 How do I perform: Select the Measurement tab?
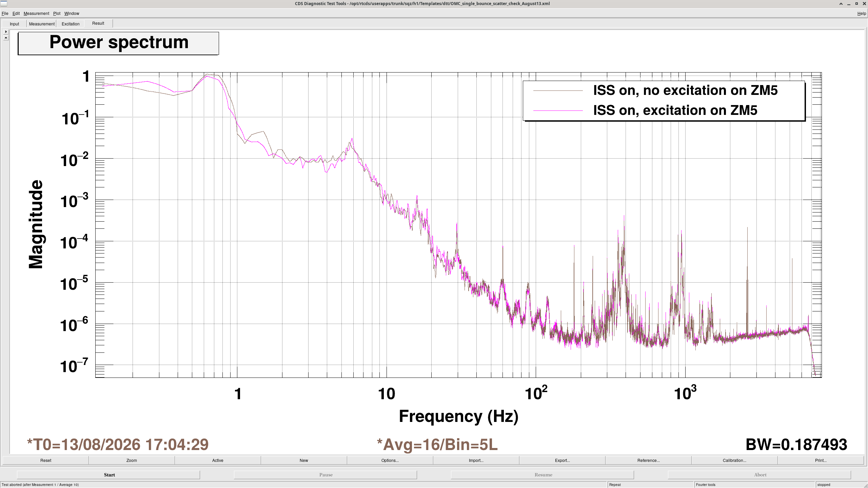point(42,24)
